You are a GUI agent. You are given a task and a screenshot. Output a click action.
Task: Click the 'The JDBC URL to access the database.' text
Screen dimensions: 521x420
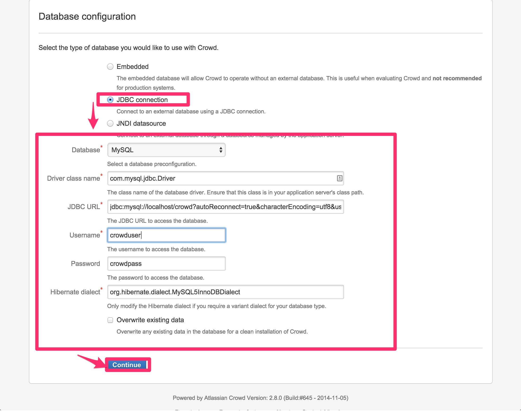tap(157, 221)
